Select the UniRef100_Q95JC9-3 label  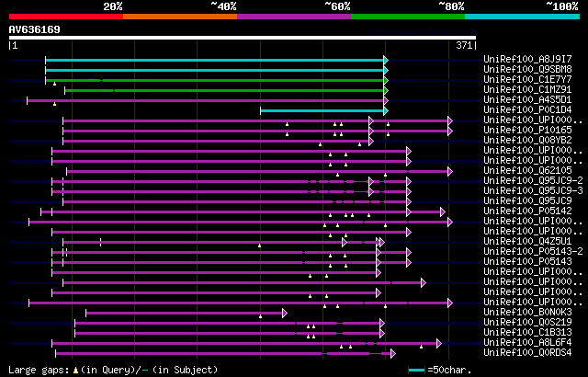click(533, 190)
